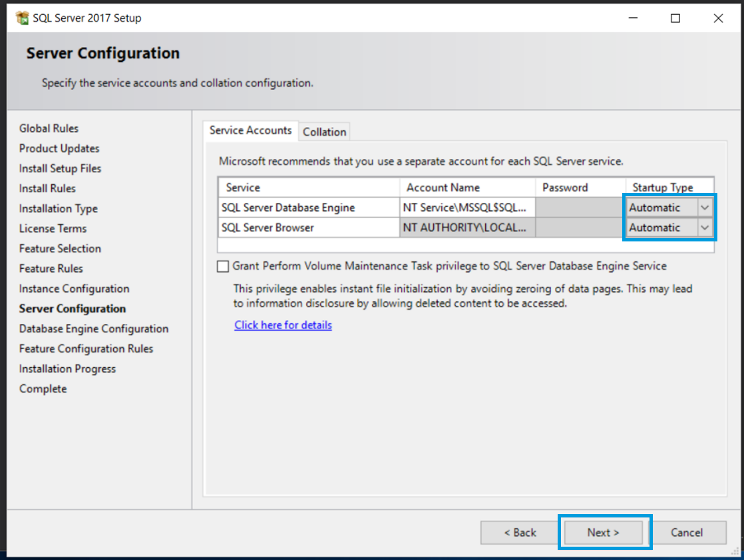The height and width of the screenshot is (560, 744).
Task: Select the License Terms step
Action: 53,228
